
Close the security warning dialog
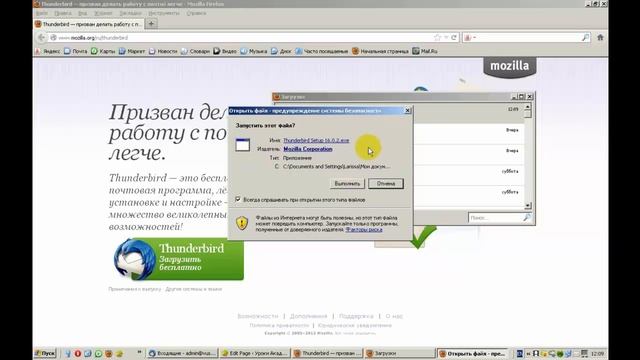click(407, 111)
